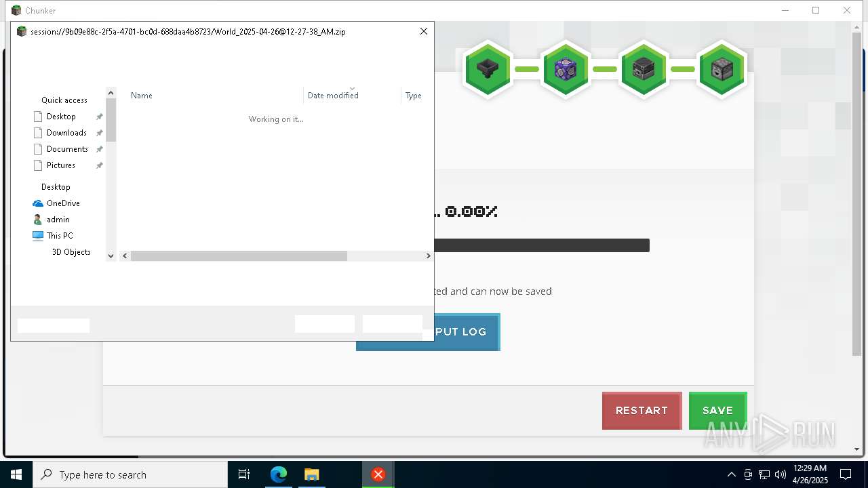Viewport: 868px width, 488px height.
Task: Click file list scroll left arrow
Action: coord(125,256)
